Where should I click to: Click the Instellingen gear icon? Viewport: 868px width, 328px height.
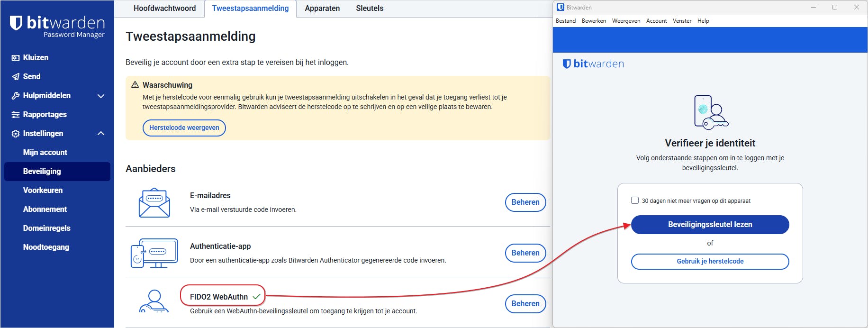[16, 134]
